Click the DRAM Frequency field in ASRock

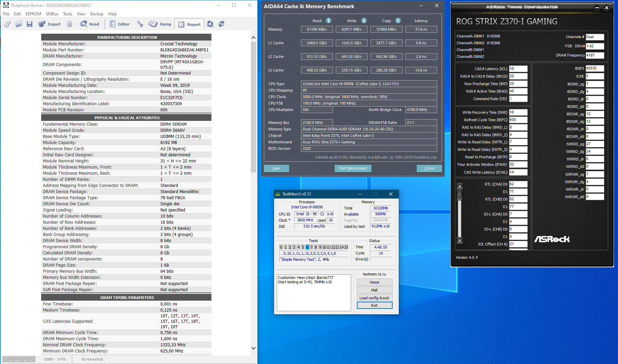point(595,55)
